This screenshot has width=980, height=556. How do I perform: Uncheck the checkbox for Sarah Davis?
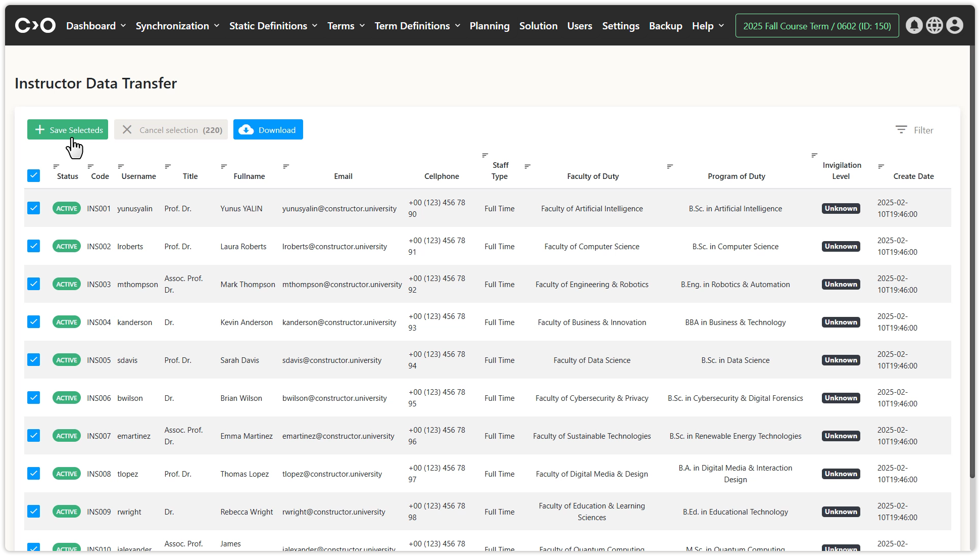coord(33,360)
